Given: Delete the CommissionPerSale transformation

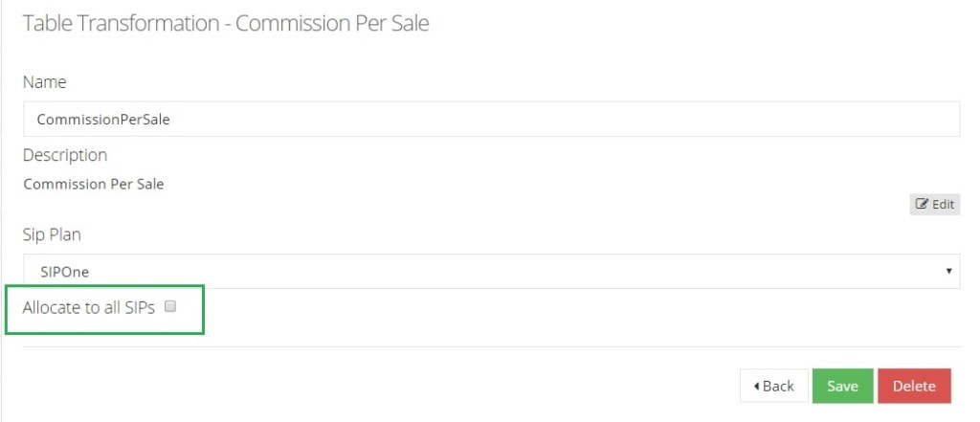Looking at the screenshot, I should coord(914,386).
